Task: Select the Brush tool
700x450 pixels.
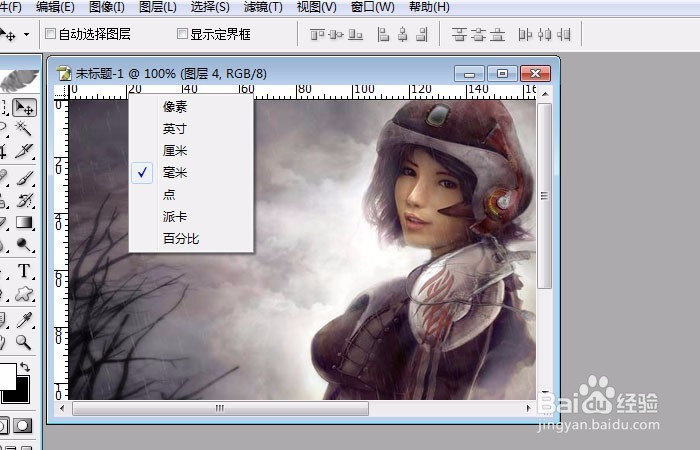Action: pos(25,178)
